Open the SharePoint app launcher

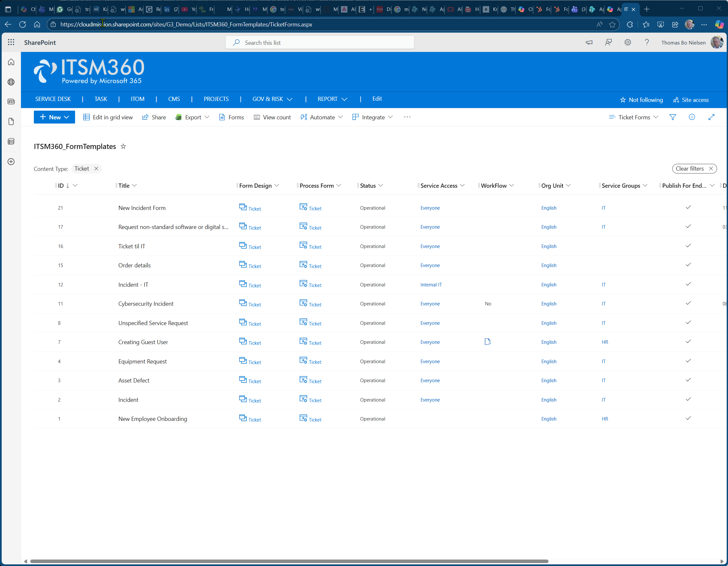pos(11,42)
